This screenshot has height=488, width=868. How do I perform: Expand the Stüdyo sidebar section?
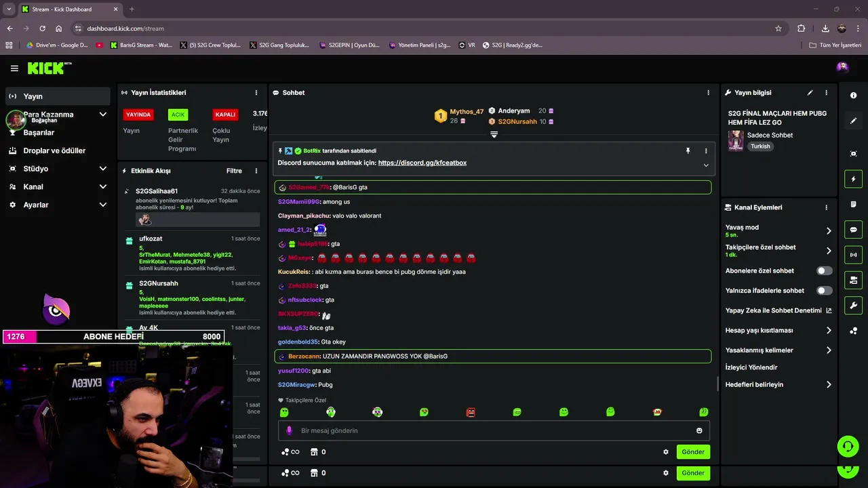[x=103, y=169]
